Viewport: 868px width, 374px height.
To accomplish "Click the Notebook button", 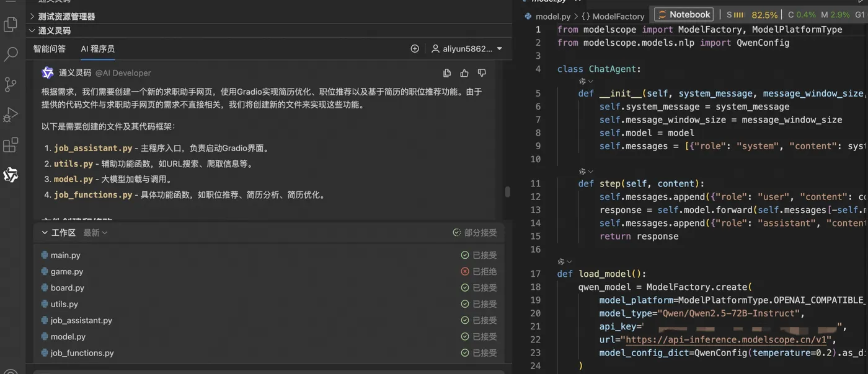I will 684,15.
